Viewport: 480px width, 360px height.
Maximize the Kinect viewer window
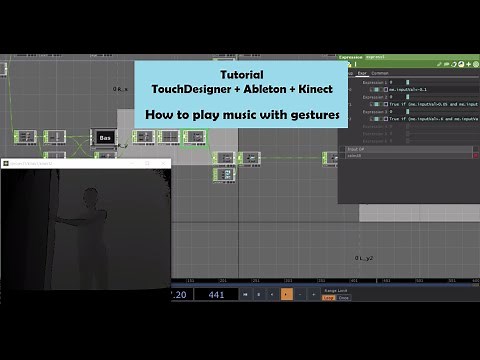tap(147, 163)
